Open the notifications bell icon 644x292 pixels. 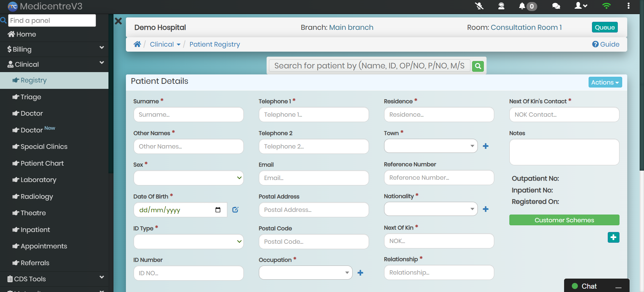coord(522,6)
